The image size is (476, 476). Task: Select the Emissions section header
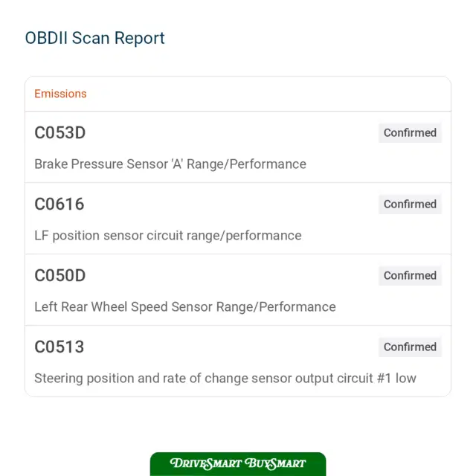[60, 94]
